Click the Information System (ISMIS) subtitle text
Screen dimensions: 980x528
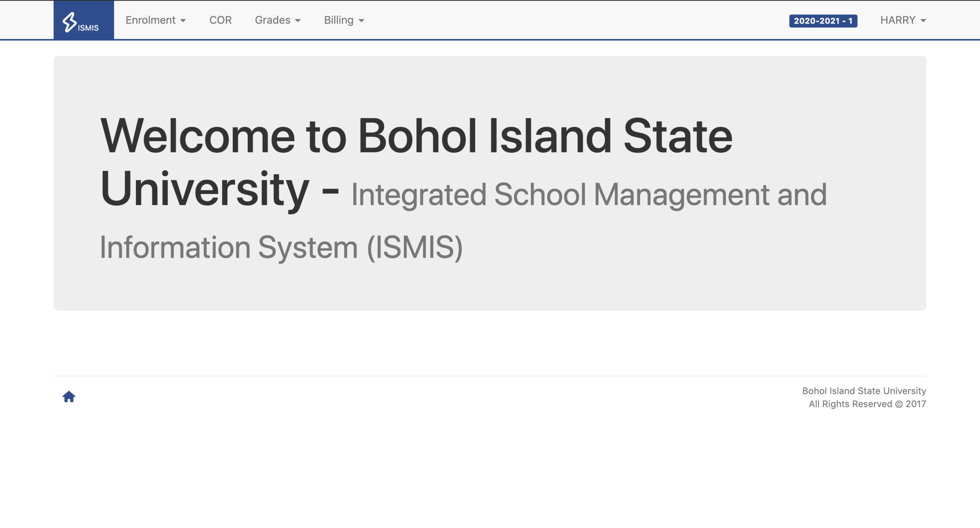pyautogui.click(x=281, y=247)
